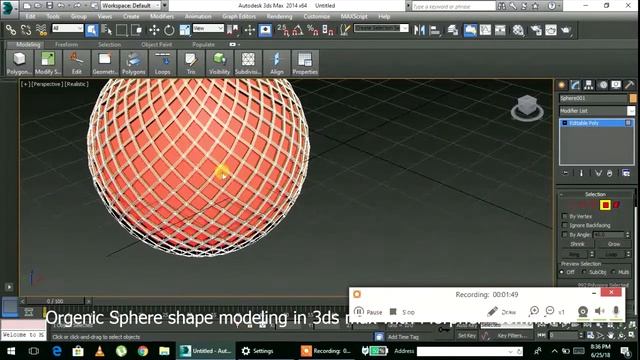
Task: Open the Edit menu
Action: tap(31, 16)
